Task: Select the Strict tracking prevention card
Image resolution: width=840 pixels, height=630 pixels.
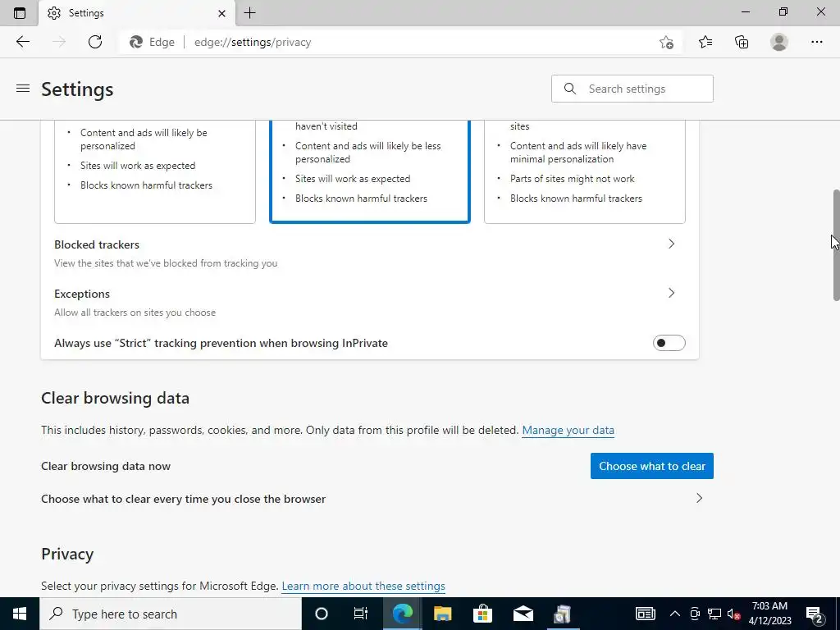Action: tap(584, 171)
